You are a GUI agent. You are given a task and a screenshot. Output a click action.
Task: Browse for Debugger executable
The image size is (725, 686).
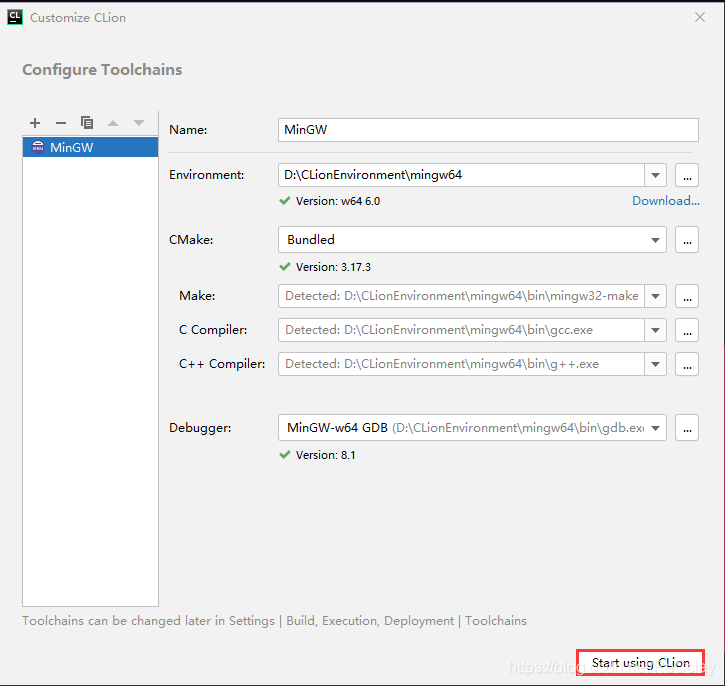click(687, 428)
